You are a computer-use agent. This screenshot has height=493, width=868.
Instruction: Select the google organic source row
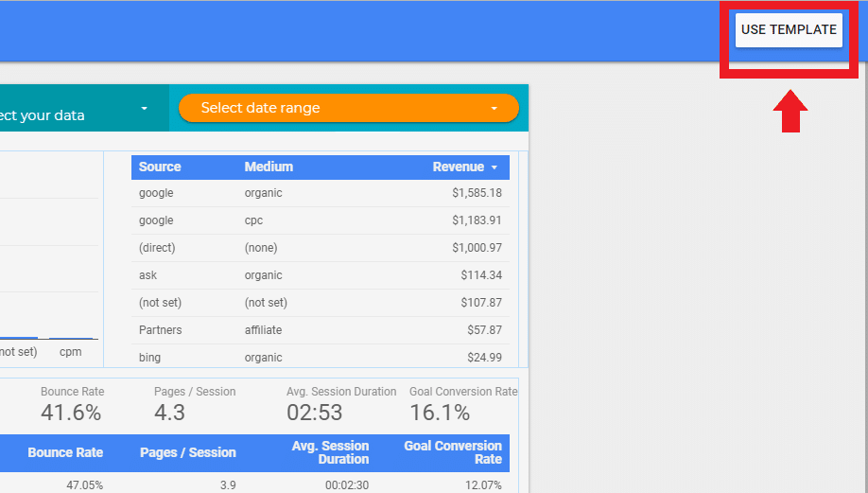tap(320, 193)
